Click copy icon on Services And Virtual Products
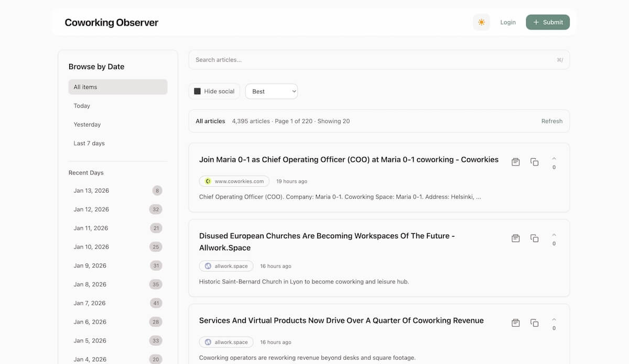 pyautogui.click(x=535, y=323)
